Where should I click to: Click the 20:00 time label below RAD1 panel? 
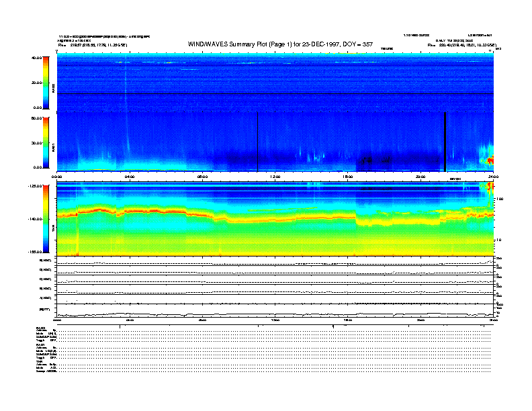[x=420, y=177]
